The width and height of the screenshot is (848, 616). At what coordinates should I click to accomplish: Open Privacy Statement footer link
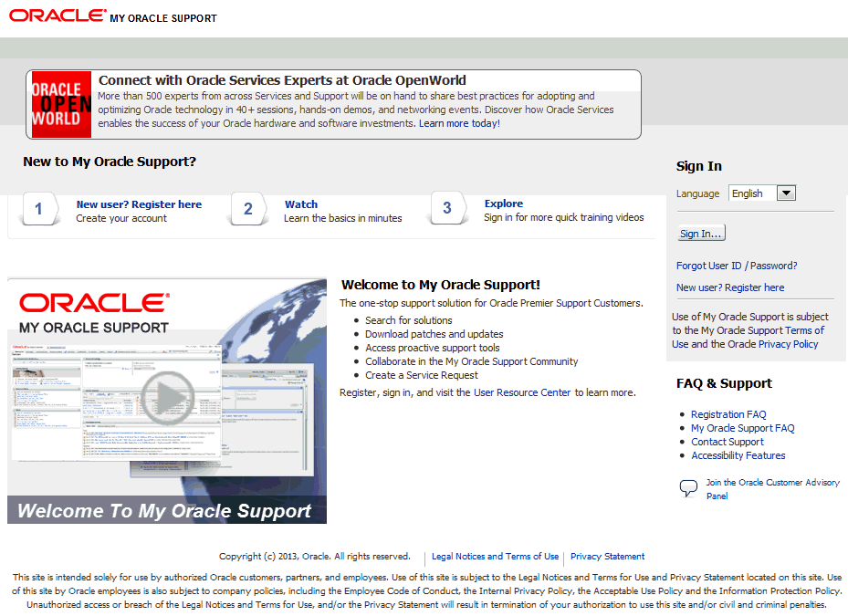click(607, 556)
